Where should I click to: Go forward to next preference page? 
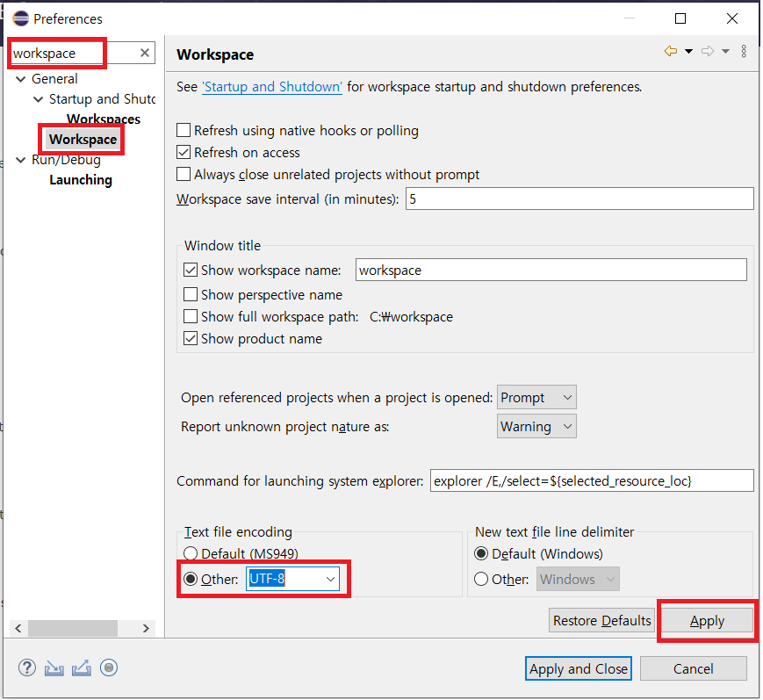(708, 51)
